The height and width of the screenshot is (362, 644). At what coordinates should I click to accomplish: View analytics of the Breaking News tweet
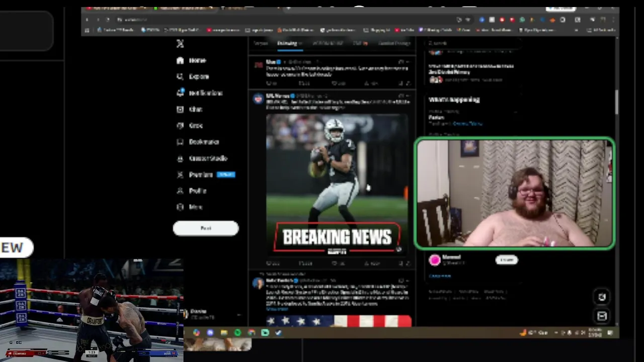click(x=373, y=263)
